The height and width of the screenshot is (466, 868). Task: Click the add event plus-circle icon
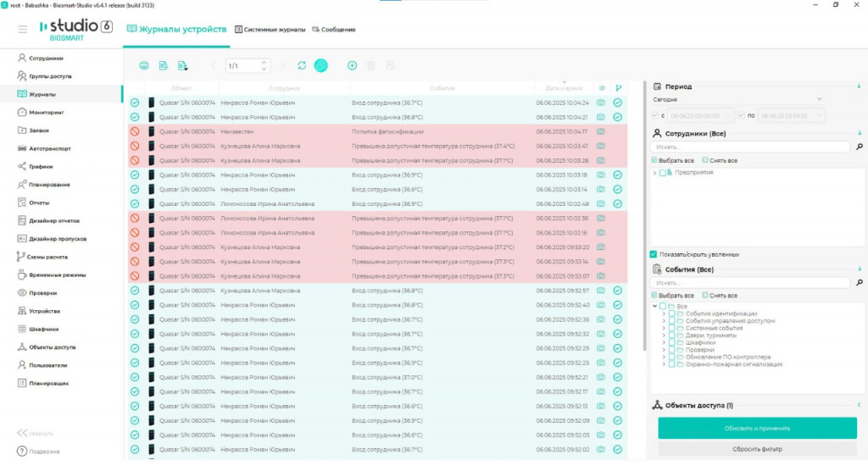[352, 65]
